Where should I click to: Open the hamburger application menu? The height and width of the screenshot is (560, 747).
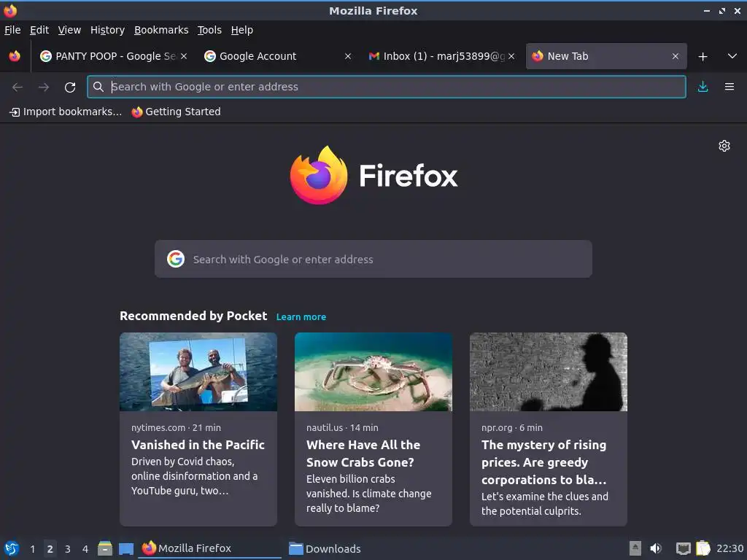pyautogui.click(x=729, y=87)
